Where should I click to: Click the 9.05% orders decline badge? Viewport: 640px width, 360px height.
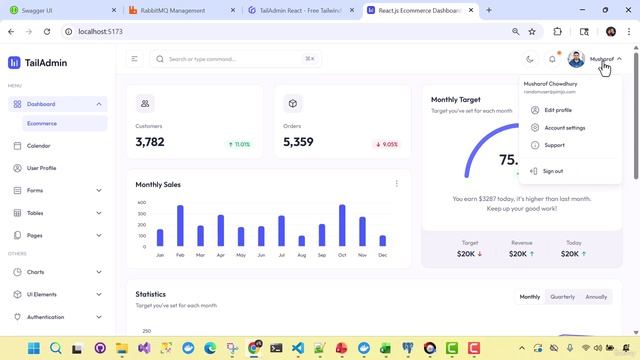[x=387, y=144]
